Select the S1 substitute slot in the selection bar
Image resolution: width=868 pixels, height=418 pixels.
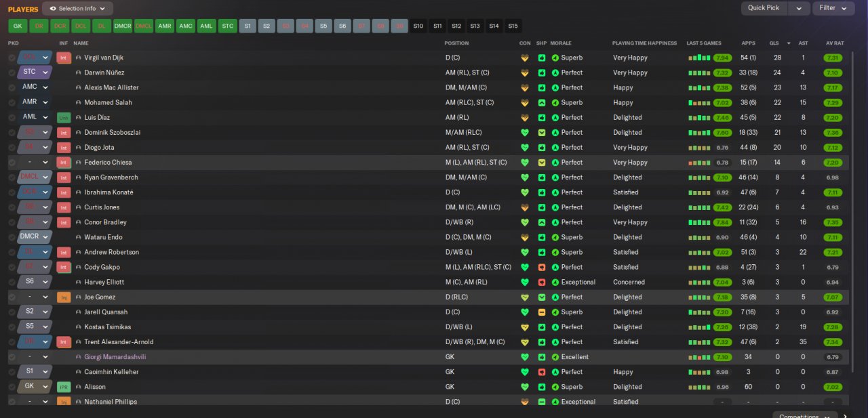(248, 26)
